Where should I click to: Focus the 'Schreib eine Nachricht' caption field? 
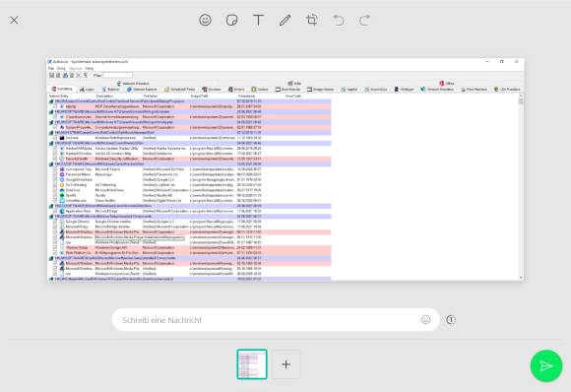point(276,320)
